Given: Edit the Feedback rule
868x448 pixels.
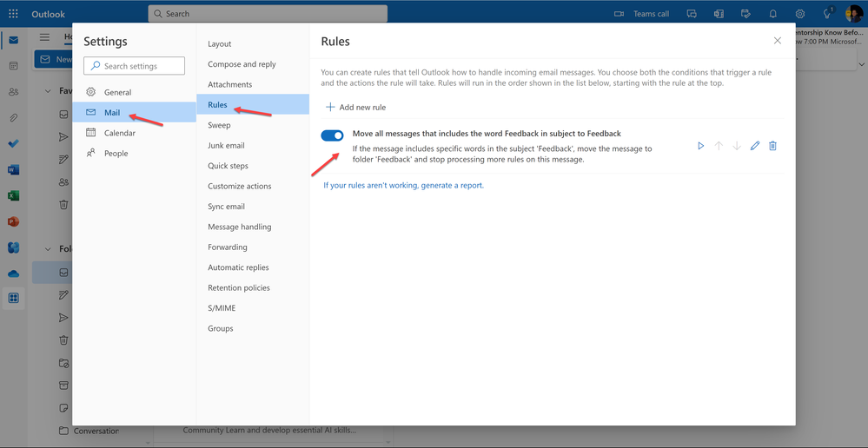Looking at the screenshot, I should [x=755, y=146].
